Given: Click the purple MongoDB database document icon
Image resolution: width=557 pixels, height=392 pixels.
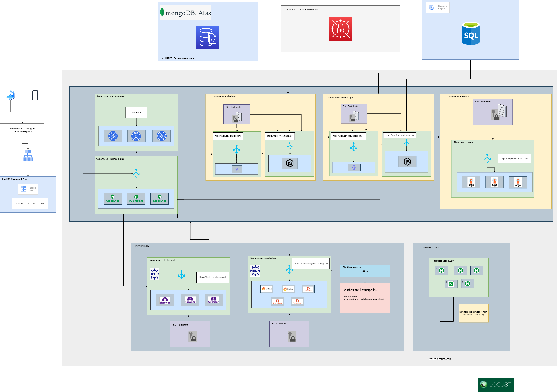Looking at the screenshot, I should (208, 37).
